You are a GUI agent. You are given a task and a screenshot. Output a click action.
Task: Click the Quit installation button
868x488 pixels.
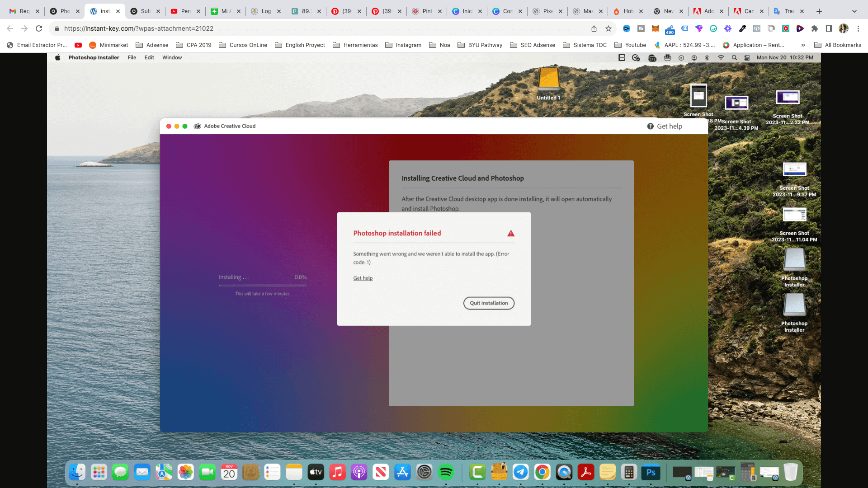[x=489, y=303]
